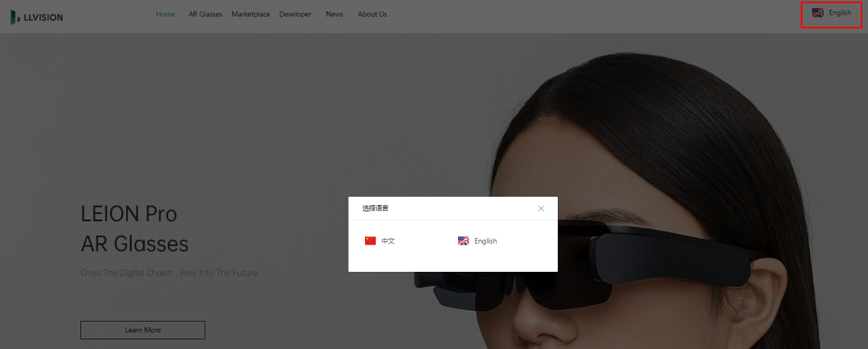Click the LLVISION logo
Image resolution: width=868 pixels, height=349 pixels.
tap(36, 17)
